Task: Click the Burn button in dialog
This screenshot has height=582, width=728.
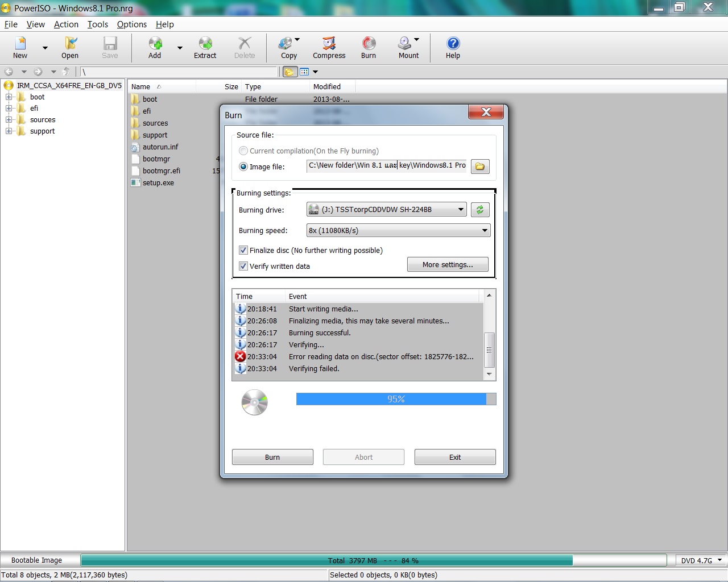Action: click(272, 457)
